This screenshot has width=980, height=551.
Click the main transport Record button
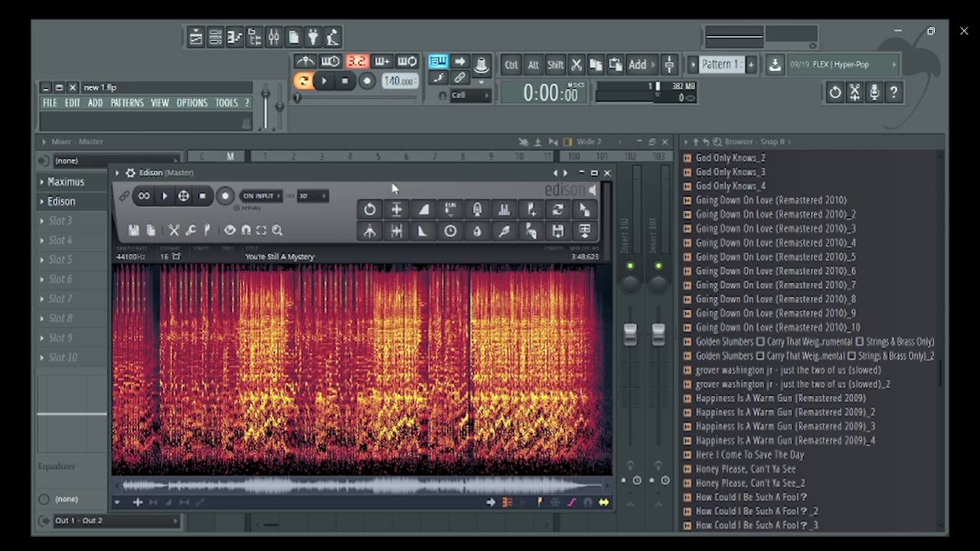point(367,81)
